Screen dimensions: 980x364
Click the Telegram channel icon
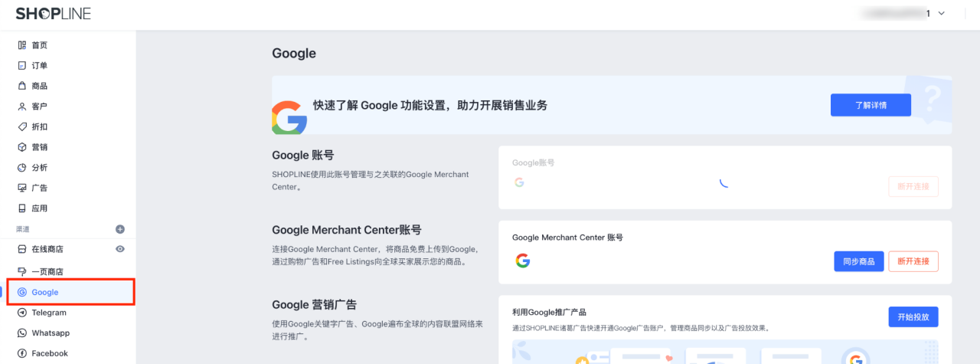[x=22, y=313]
